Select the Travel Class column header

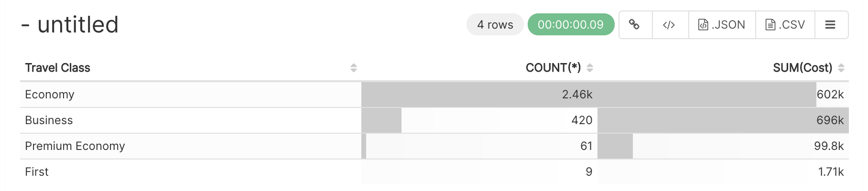(57, 68)
